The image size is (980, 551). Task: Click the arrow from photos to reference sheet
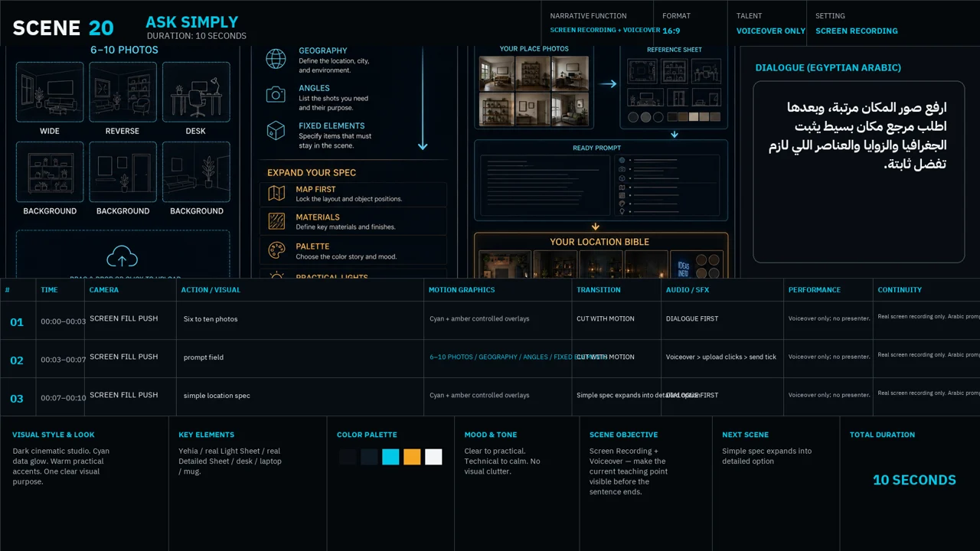[609, 84]
